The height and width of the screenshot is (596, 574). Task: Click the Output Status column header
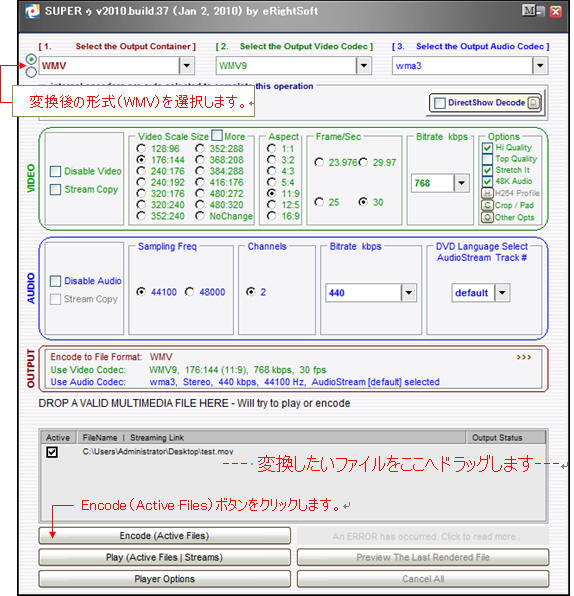click(x=506, y=438)
